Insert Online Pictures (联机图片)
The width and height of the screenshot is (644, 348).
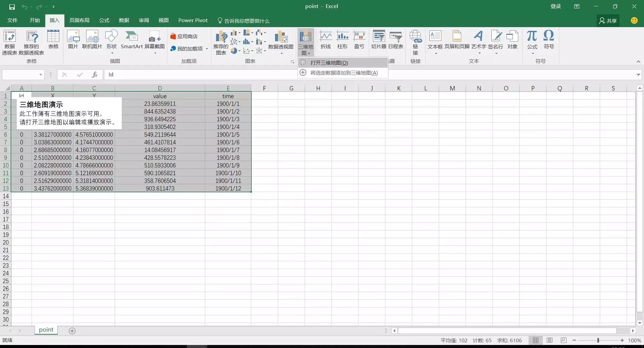coord(92,40)
